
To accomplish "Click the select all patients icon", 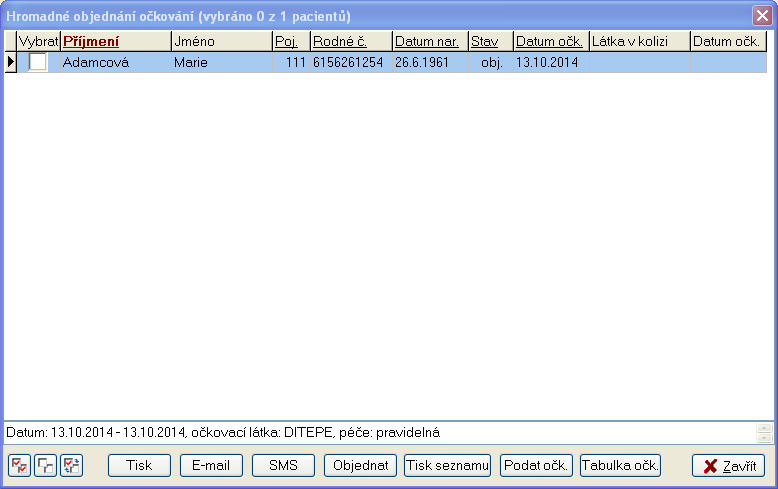I will (x=19, y=466).
